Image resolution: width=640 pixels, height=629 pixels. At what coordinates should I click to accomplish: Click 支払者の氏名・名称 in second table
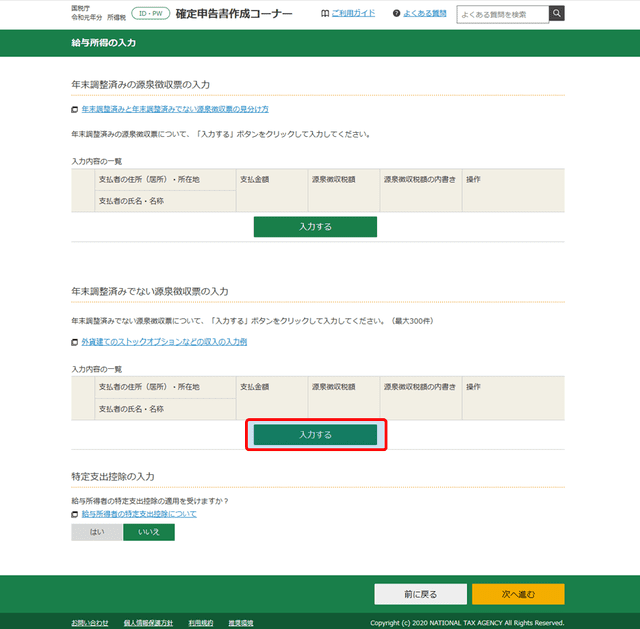pyautogui.click(x=131, y=409)
